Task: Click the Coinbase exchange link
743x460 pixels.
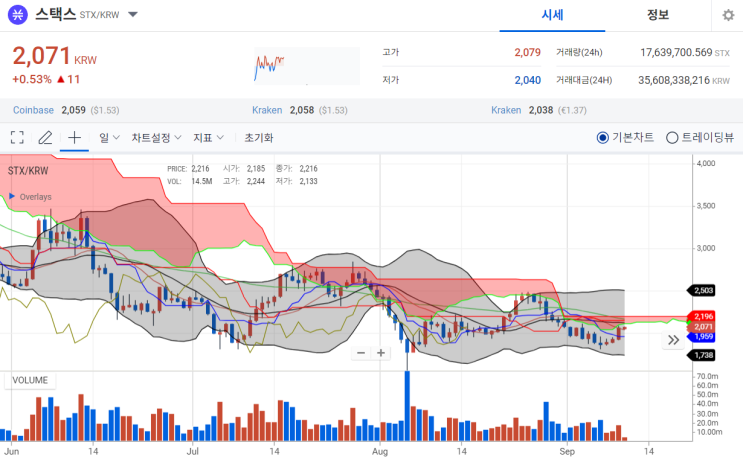Action: (x=33, y=110)
